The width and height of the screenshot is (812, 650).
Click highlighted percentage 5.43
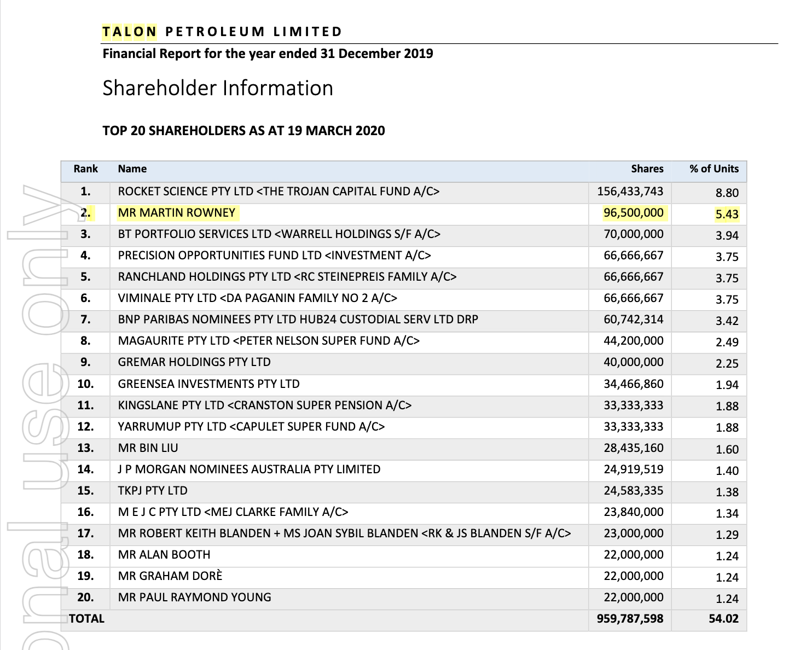tap(727, 214)
